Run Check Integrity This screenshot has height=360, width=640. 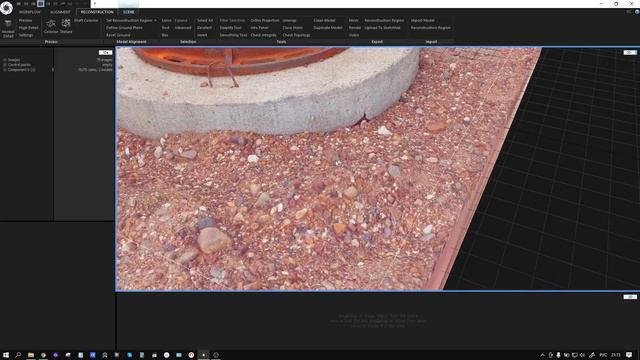click(263, 35)
